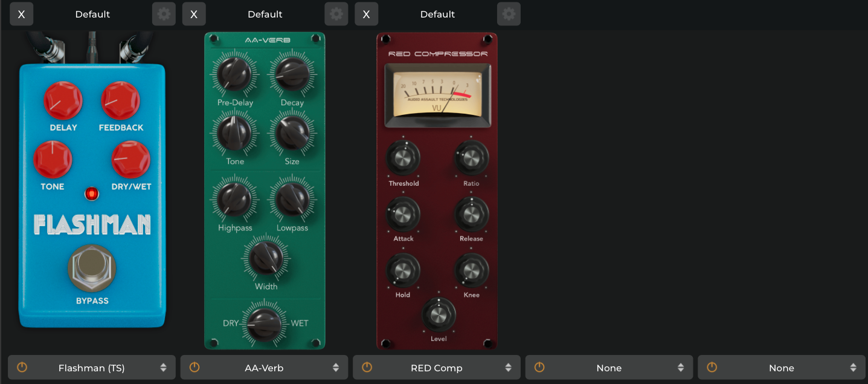Remove RED Compressor with its X button
Image resolution: width=868 pixels, height=384 pixels.
pos(367,14)
